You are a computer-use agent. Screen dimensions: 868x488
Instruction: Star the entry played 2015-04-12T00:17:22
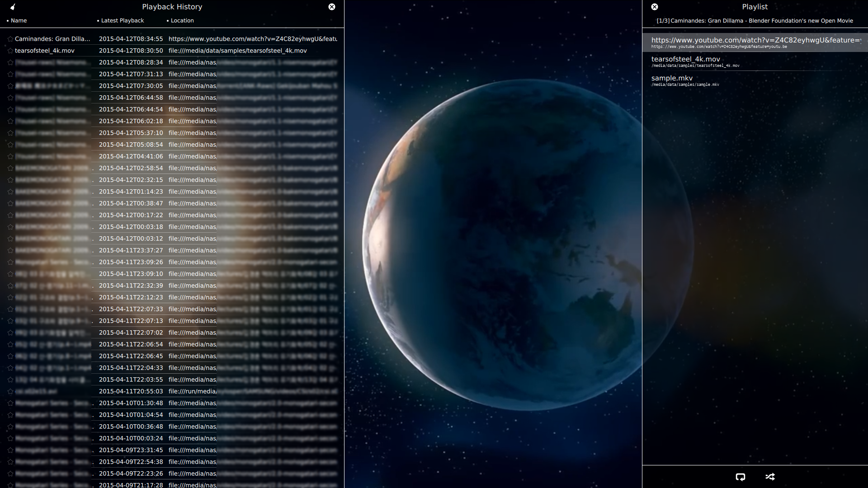coord(10,215)
